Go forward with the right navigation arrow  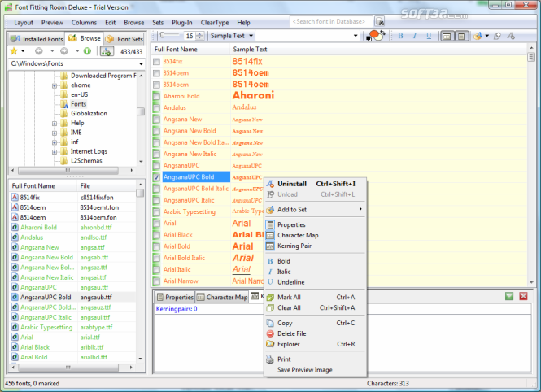(64, 51)
